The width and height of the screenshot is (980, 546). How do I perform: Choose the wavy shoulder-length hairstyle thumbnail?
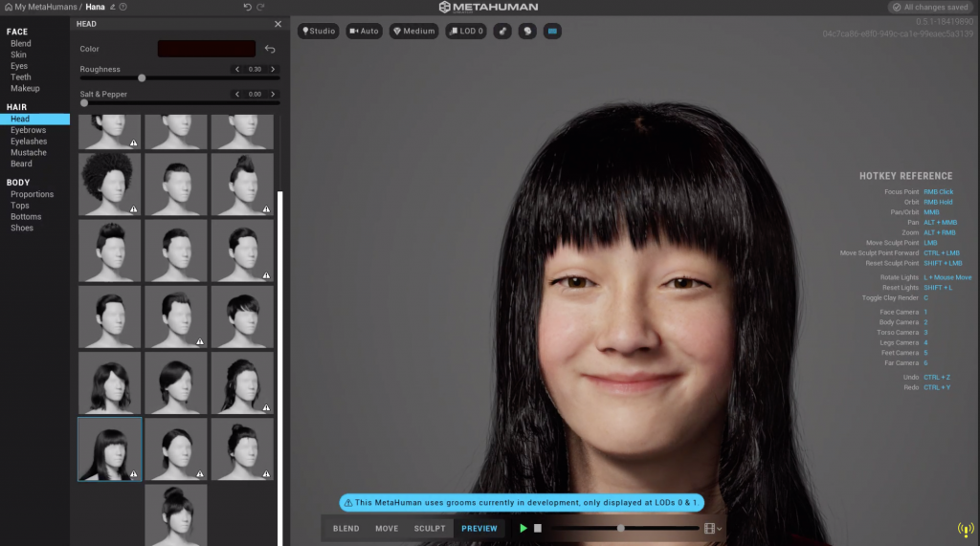109,382
